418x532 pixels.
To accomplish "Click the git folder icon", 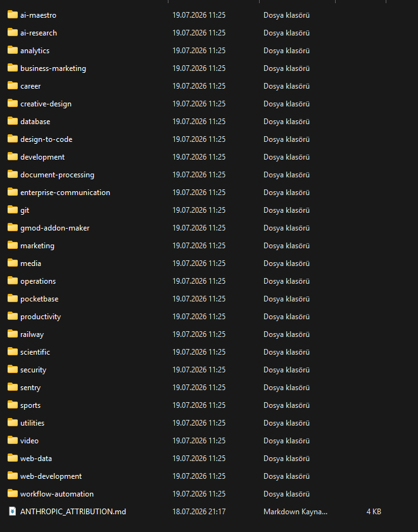I will [x=13, y=210].
